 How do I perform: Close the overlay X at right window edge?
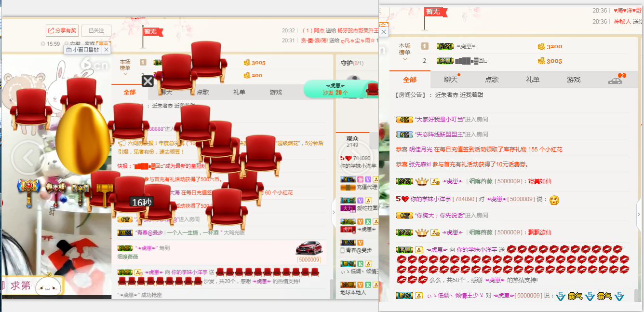(x=384, y=32)
